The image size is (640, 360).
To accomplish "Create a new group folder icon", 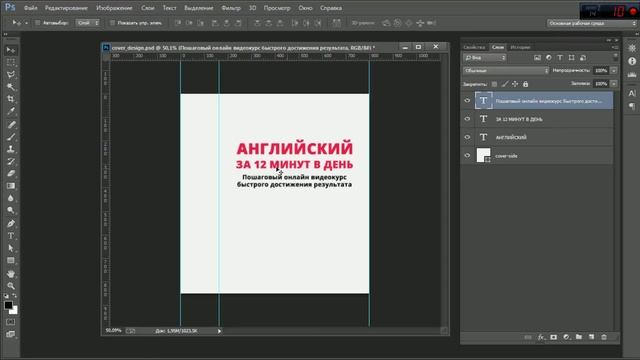I will tap(579, 337).
